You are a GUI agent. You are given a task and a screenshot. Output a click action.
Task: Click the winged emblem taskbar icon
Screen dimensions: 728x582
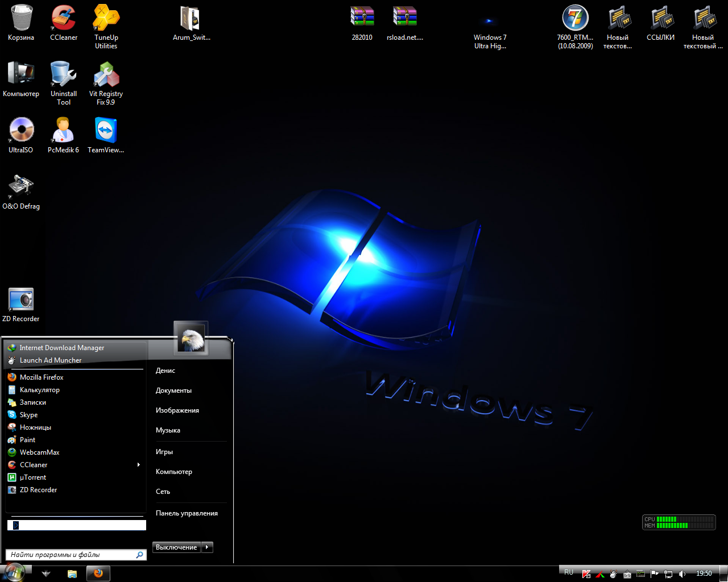[x=47, y=573]
